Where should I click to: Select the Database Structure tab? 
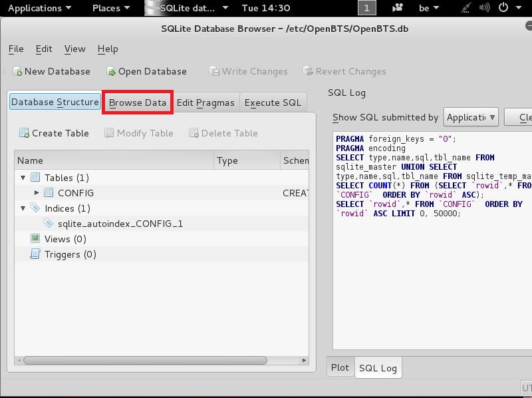click(x=55, y=102)
